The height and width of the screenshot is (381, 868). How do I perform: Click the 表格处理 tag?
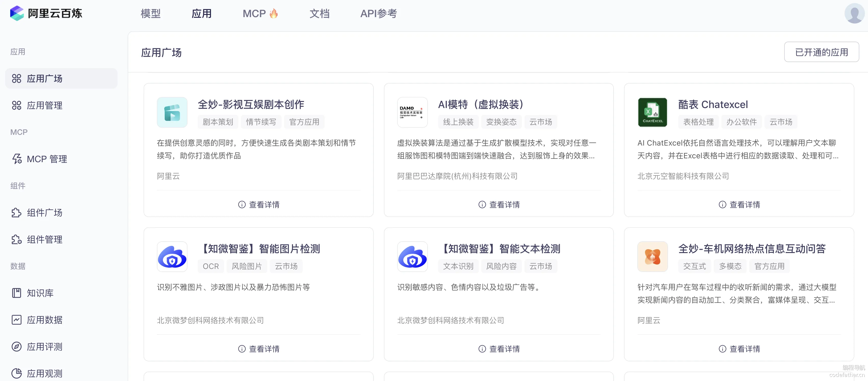point(698,122)
